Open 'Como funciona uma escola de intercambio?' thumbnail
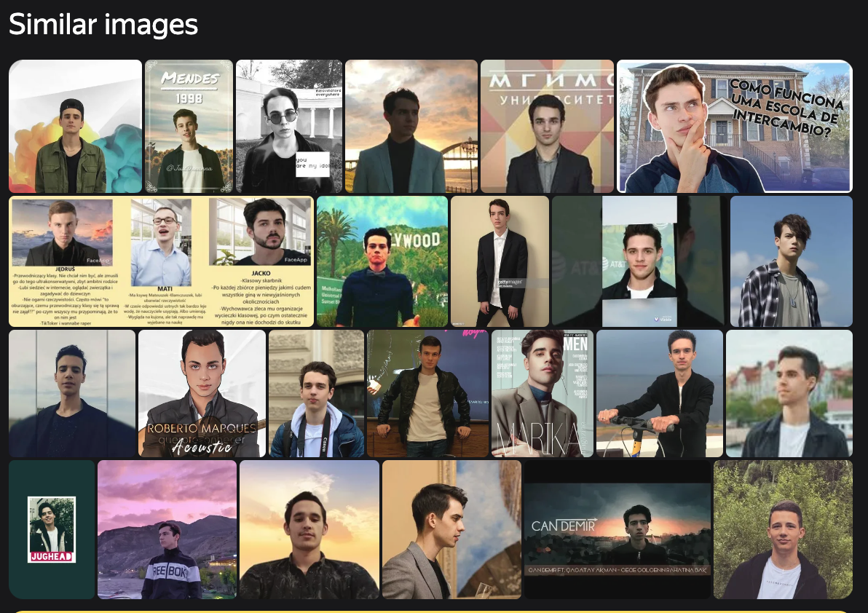868x613 pixels. click(734, 126)
